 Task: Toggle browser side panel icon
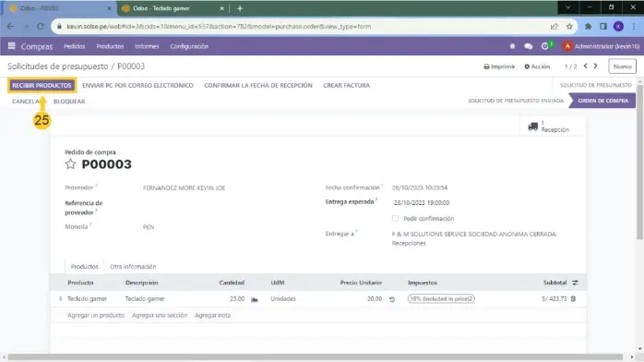(603, 26)
